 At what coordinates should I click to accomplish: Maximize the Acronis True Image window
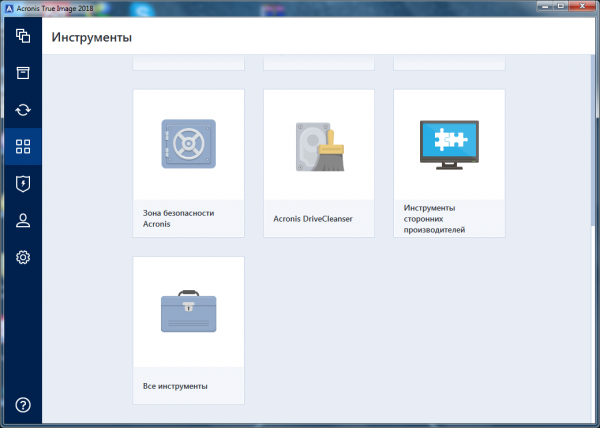pos(566,8)
